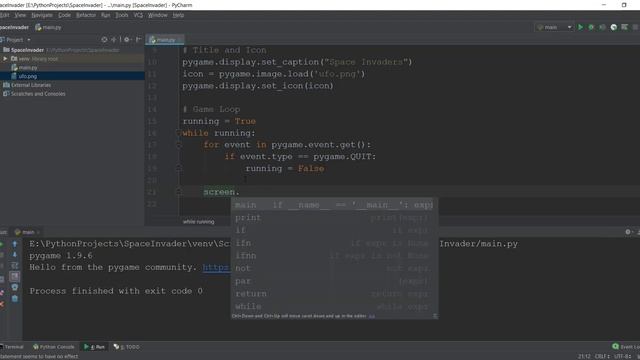The width and height of the screenshot is (640, 360).
Task: Expand all icon in Project panel header
Action: [x=114, y=40]
